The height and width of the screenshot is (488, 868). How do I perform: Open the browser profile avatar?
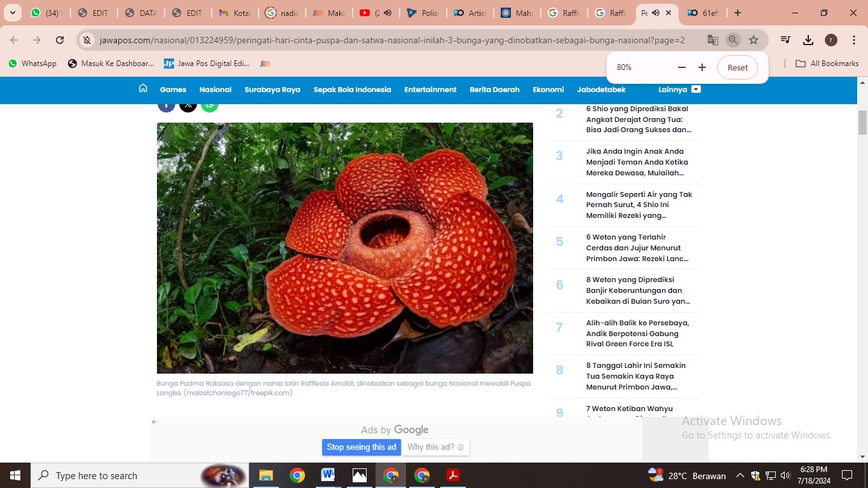tap(831, 39)
